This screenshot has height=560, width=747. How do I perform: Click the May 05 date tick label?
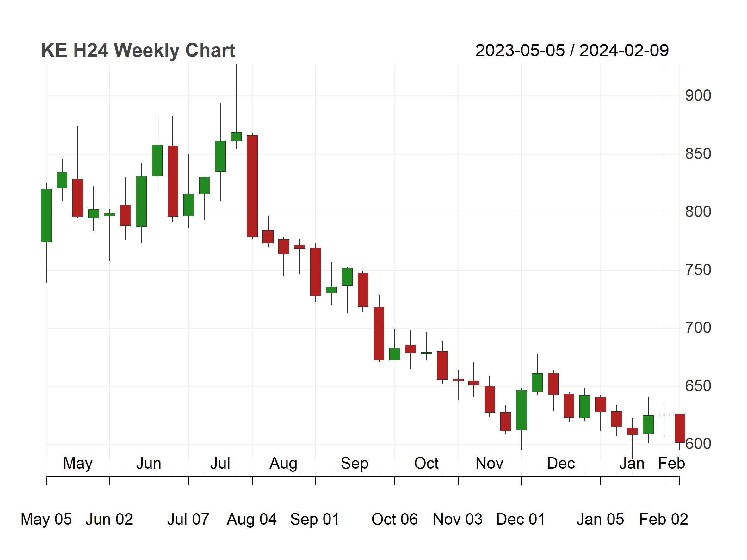pos(46,519)
